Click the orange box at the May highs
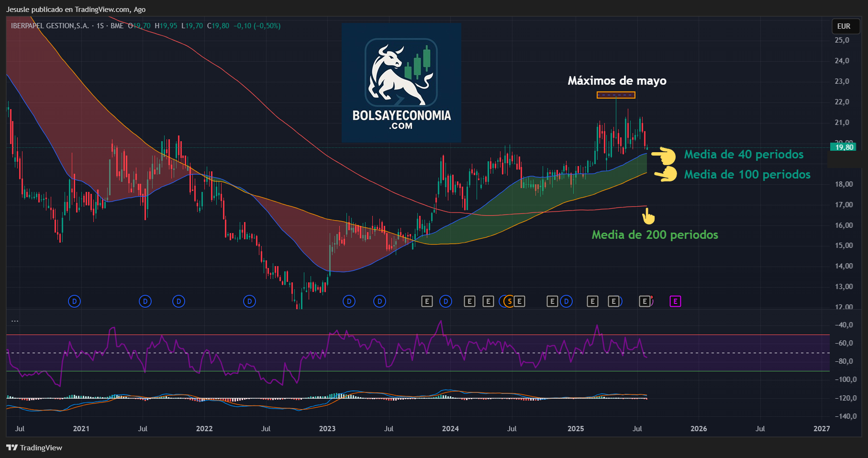 point(616,95)
